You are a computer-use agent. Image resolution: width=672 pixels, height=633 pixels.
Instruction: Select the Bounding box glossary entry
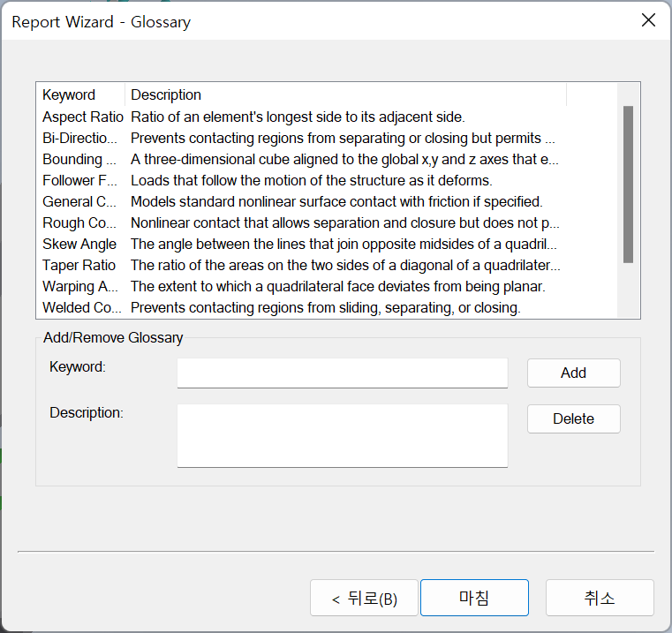(x=79, y=159)
